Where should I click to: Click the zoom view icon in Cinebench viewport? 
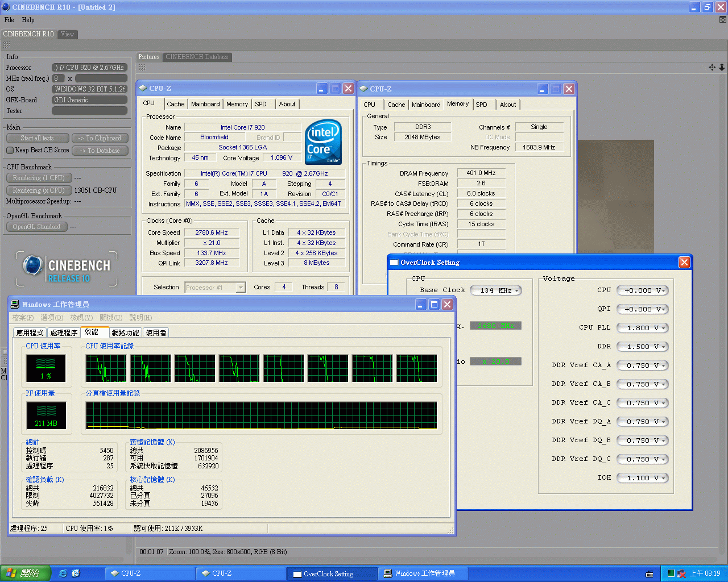[722, 67]
